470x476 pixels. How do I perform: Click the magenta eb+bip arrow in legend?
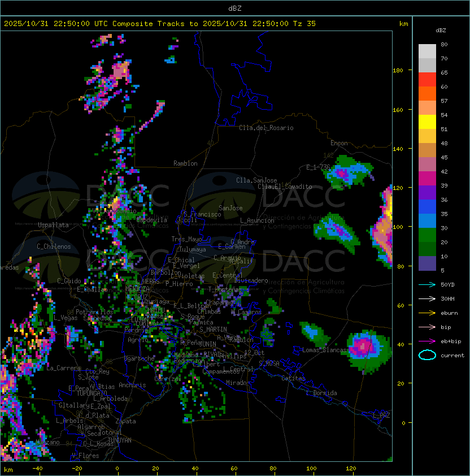click(x=427, y=341)
